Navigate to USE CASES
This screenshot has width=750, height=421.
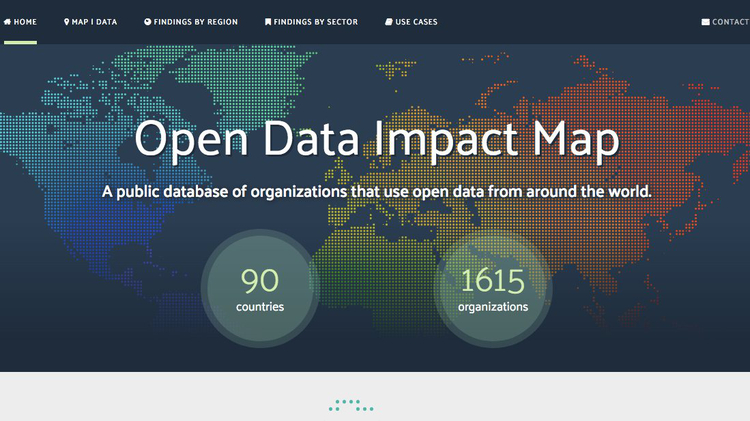[411, 22]
